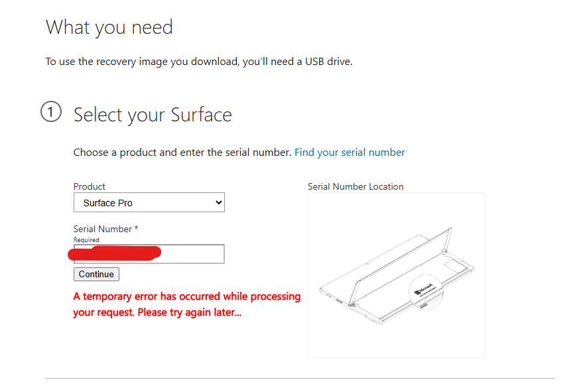Click the Choose a product instruction text
This screenshot has height=392, width=587.
pyautogui.click(x=182, y=153)
